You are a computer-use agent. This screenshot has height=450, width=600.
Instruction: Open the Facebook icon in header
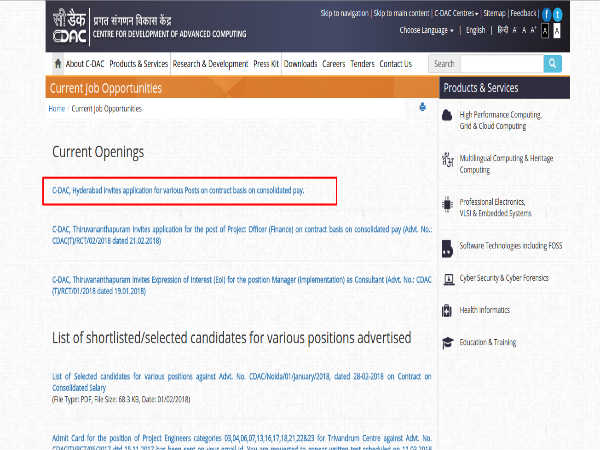click(546, 15)
